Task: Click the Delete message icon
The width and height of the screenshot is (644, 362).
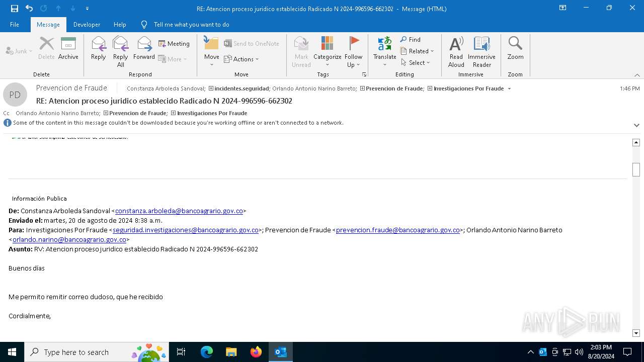Action: (46, 48)
